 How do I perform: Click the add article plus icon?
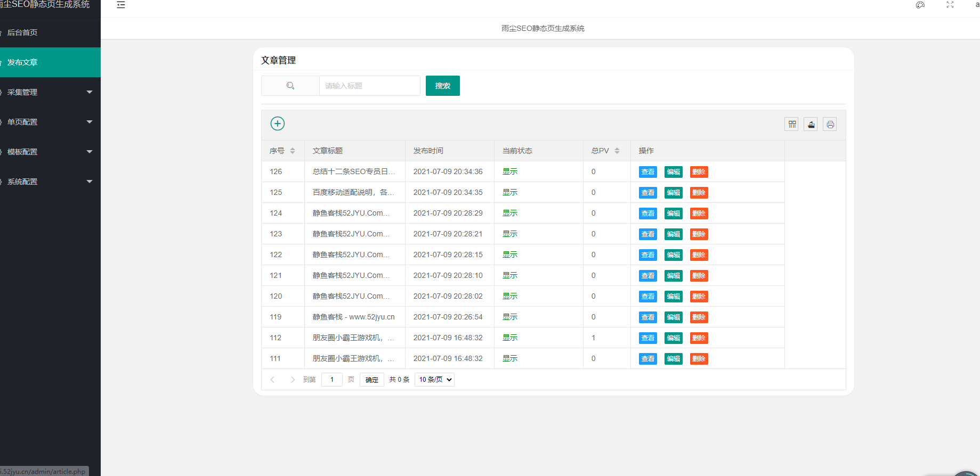click(278, 124)
